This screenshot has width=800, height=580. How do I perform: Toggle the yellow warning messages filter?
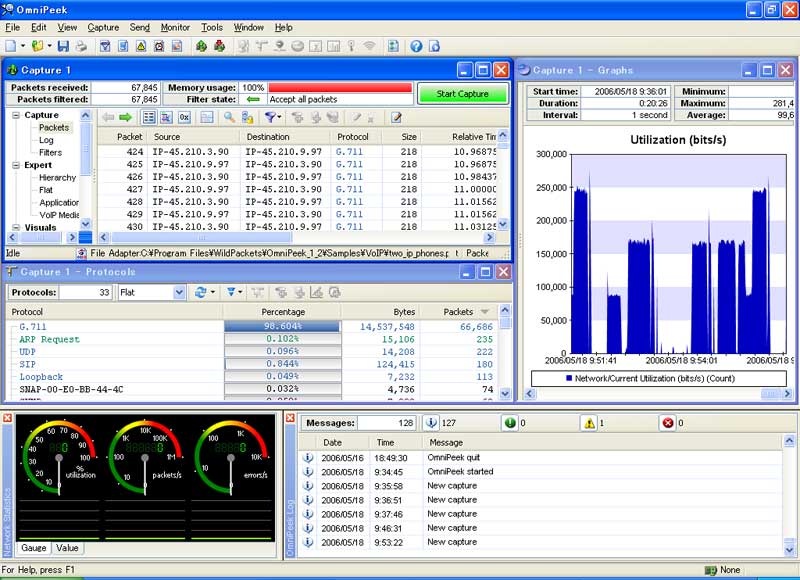click(589, 423)
